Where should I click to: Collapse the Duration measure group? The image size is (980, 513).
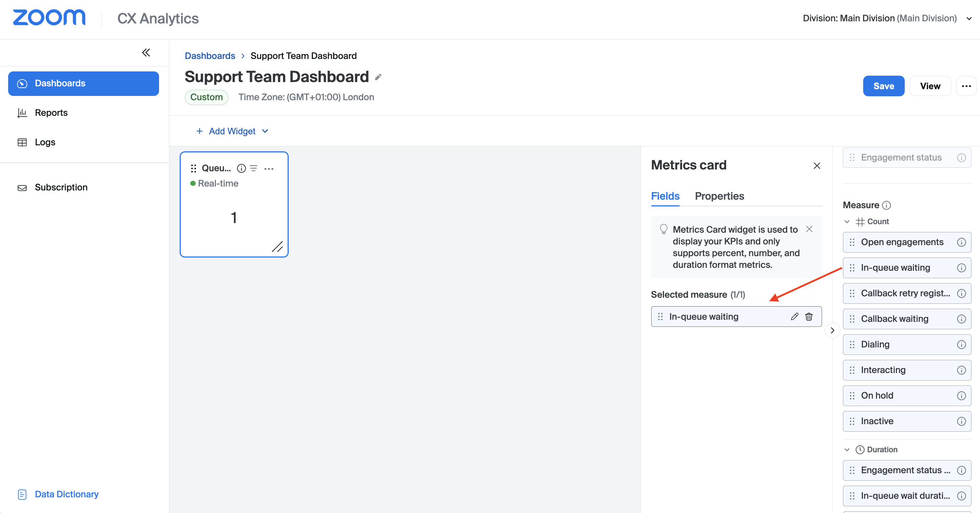847,449
